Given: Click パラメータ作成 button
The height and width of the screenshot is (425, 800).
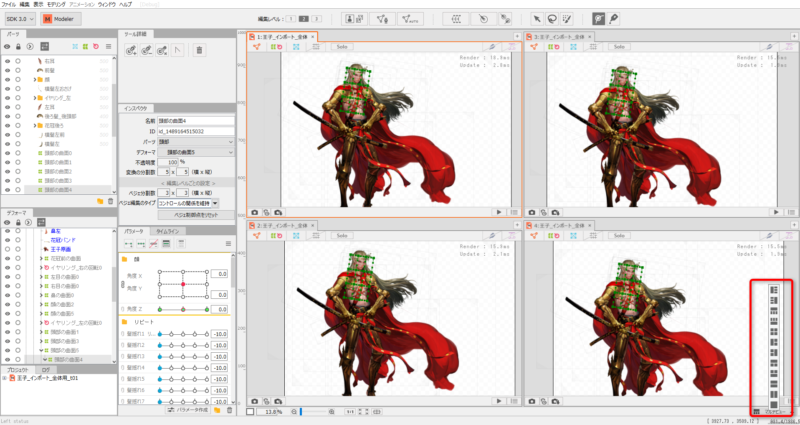Looking at the screenshot, I should 188,410.
